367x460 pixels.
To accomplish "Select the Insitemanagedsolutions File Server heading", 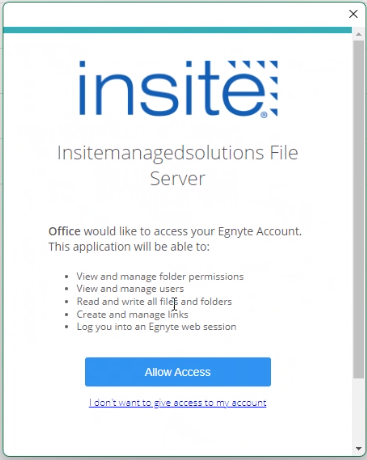I will point(178,165).
